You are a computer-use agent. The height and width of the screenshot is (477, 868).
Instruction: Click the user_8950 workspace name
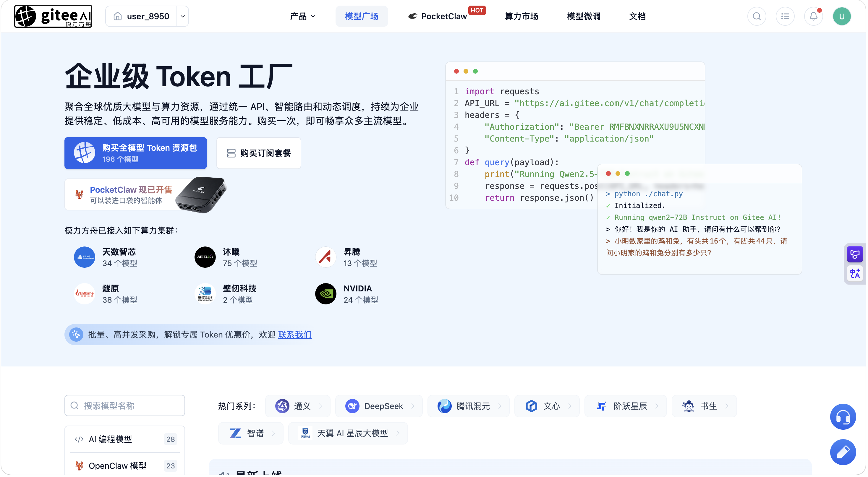click(x=148, y=16)
